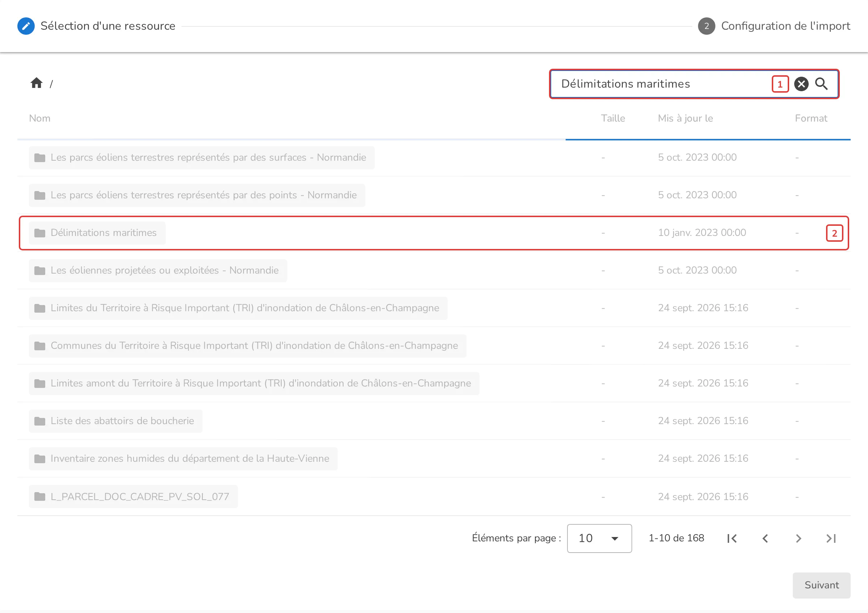Viewport: 868px width, 613px height.
Task: Sort by the Nom column header
Action: pyautogui.click(x=40, y=118)
